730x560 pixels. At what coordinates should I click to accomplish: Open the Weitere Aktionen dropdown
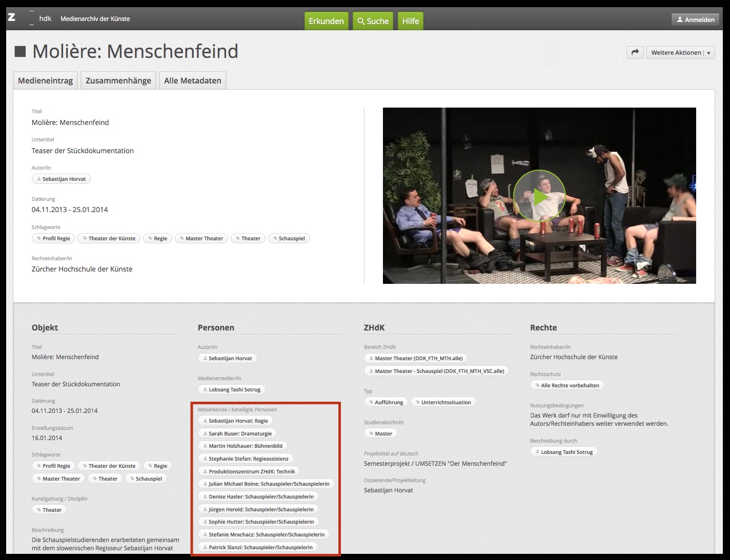tap(680, 52)
